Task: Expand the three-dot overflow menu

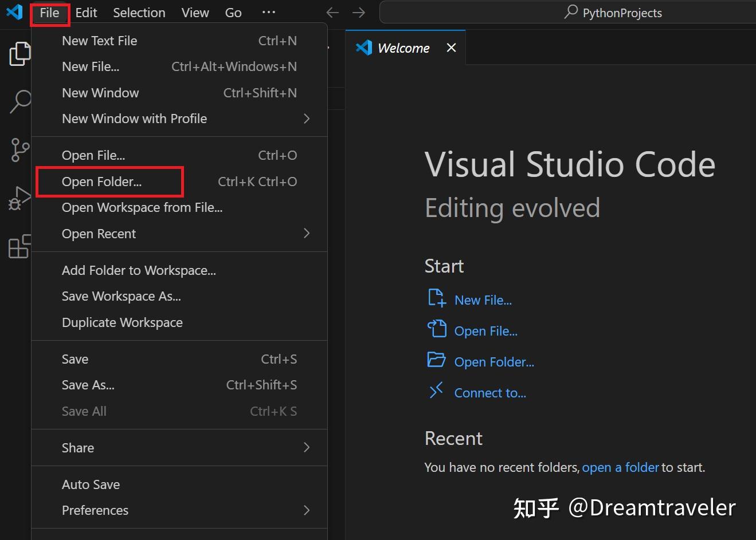Action: coord(268,13)
